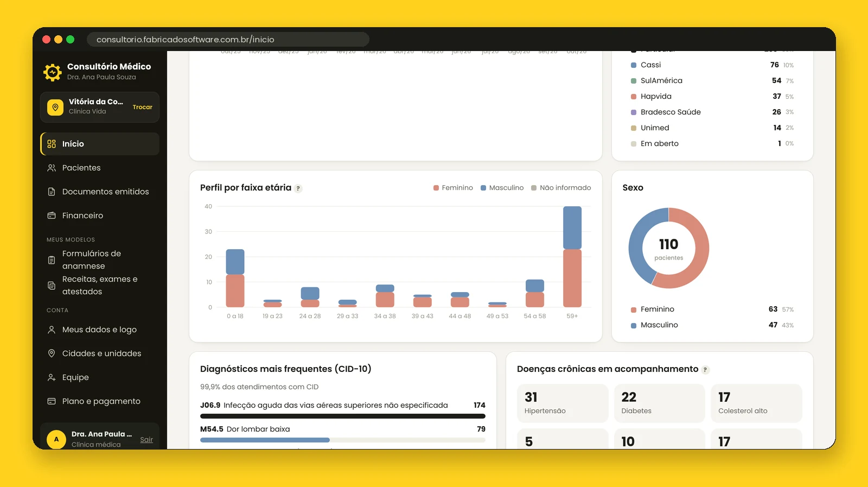This screenshot has height=487, width=868.
Task: Click the Plano e pagamento card icon
Action: pos(52,401)
